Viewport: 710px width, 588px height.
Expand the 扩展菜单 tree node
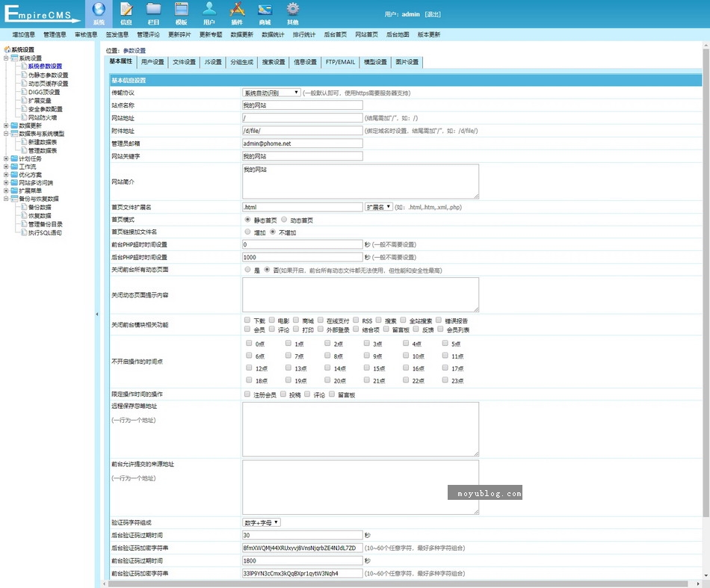tap(6, 191)
